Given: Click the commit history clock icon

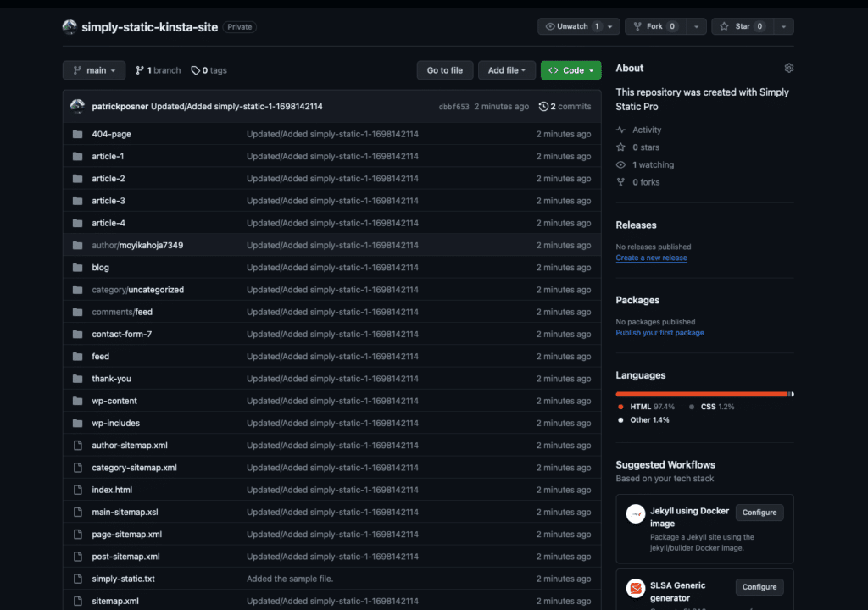Looking at the screenshot, I should coord(543,106).
